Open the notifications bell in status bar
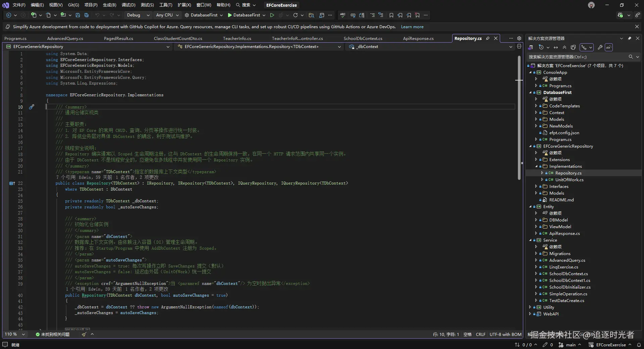The width and height of the screenshot is (644, 349). pos(639,345)
